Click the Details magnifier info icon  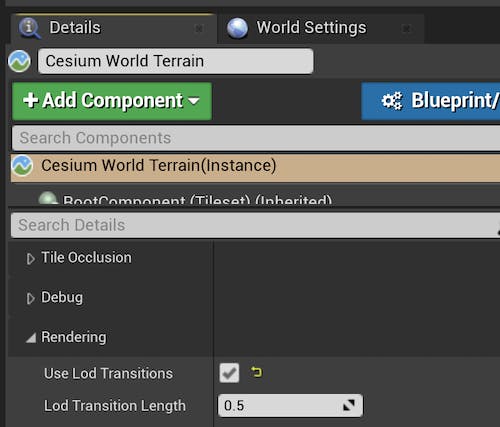click(x=29, y=28)
